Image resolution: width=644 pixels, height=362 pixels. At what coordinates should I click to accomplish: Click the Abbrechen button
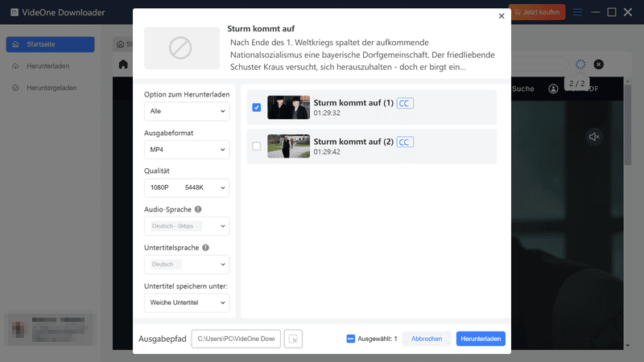point(427,339)
